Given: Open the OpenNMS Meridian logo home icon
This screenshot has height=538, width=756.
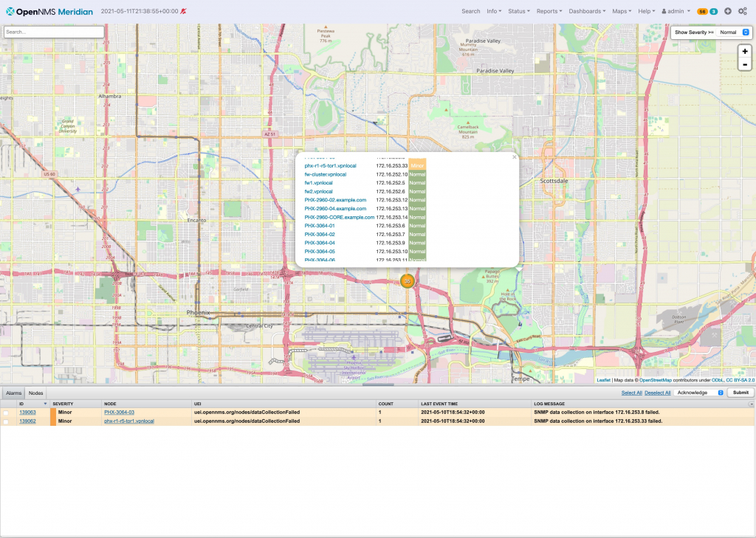Looking at the screenshot, I should [11, 11].
